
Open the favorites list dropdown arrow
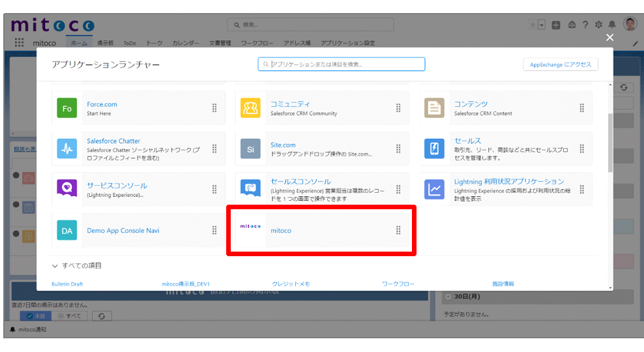[541, 25]
